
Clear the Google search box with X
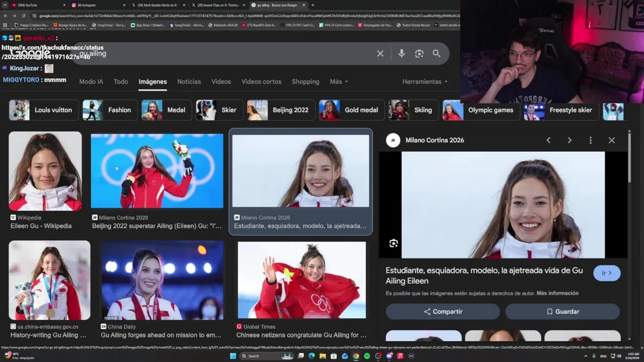[x=380, y=54]
